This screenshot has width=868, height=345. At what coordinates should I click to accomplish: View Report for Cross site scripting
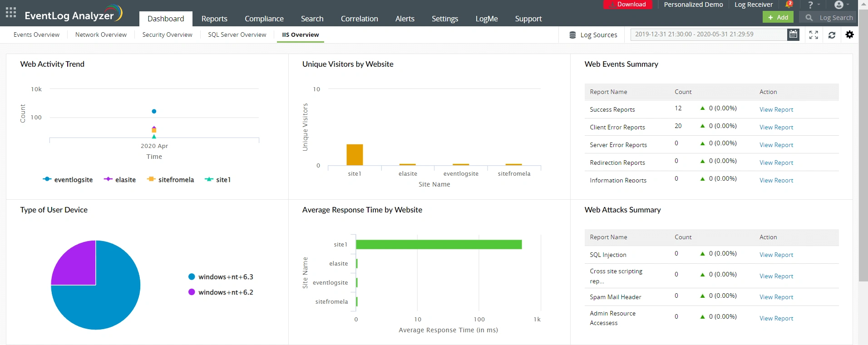(776, 276)
